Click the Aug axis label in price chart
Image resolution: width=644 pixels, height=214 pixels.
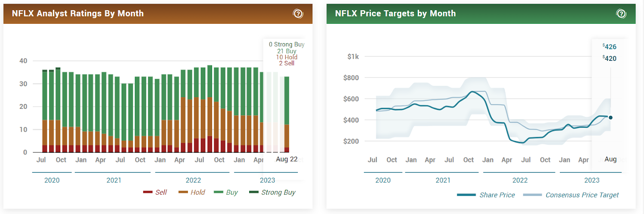coord(611,159)
